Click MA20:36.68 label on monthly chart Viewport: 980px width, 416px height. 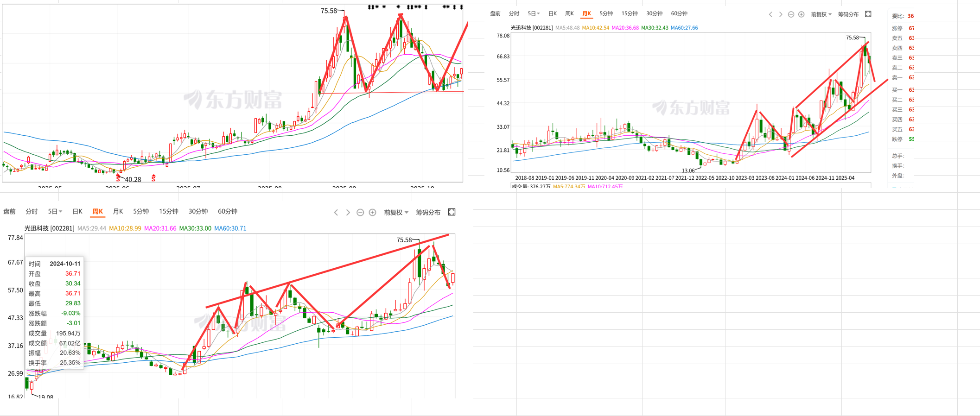tap(625, 28)
